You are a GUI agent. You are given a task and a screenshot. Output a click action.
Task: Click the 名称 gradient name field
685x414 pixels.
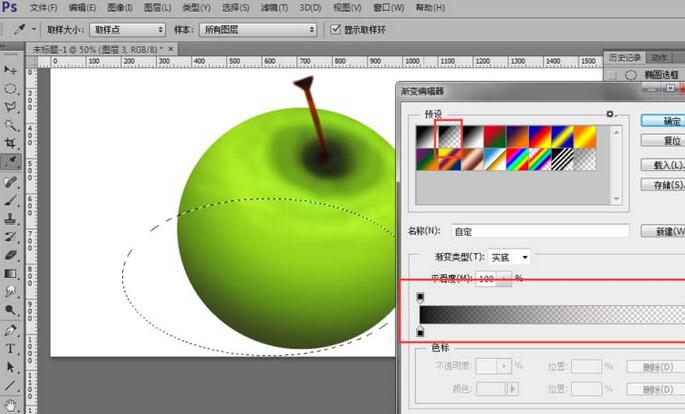[x=539, y=231]
